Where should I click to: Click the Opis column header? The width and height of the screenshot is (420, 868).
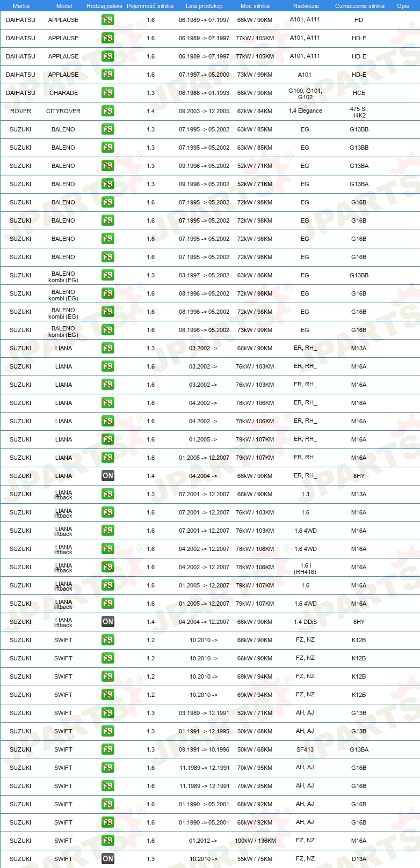tap(403, 6)
